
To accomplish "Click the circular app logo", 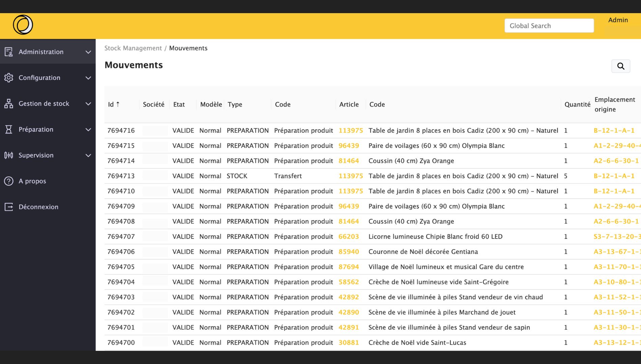I will pos(23,25).
